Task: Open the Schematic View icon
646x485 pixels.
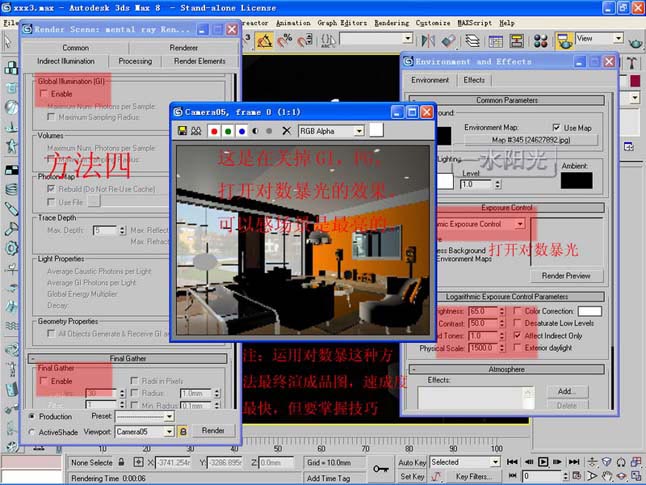Action: tap(517, 40)
